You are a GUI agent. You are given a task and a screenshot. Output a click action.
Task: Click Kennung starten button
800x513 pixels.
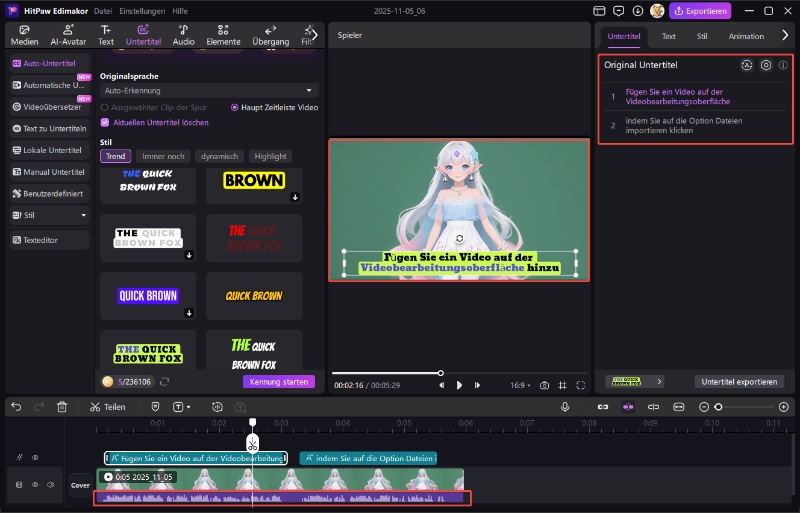[279, 382]
